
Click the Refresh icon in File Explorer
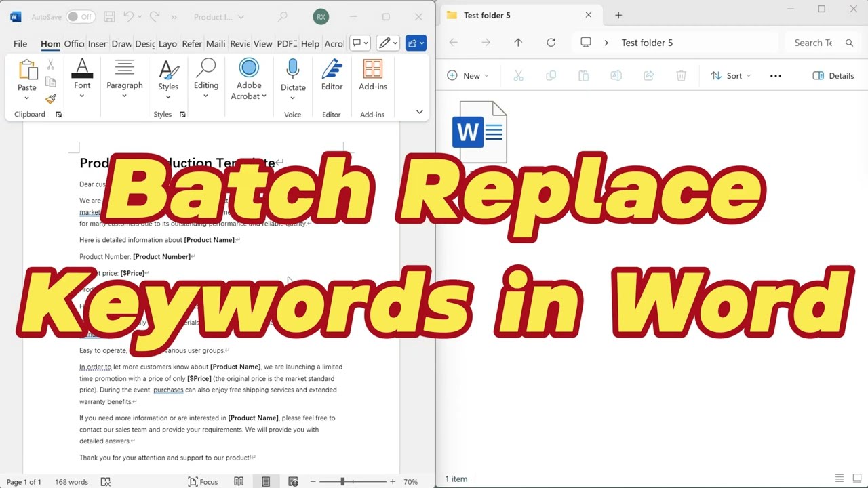click(551, 43)
